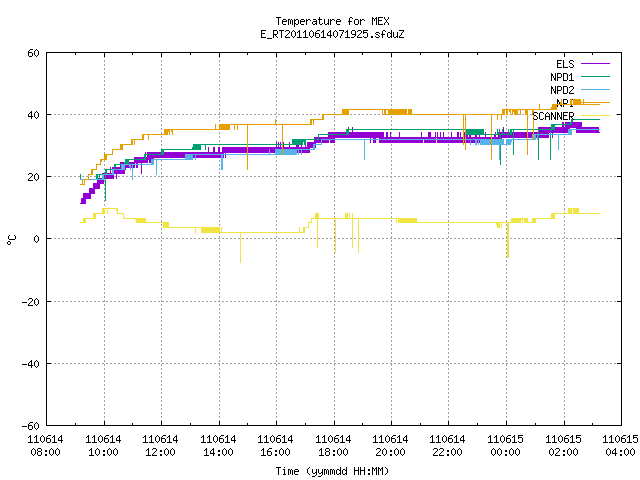The image size is (640, 480).
Task: Click the °C y-axis unit label
Action: [11, 240]
